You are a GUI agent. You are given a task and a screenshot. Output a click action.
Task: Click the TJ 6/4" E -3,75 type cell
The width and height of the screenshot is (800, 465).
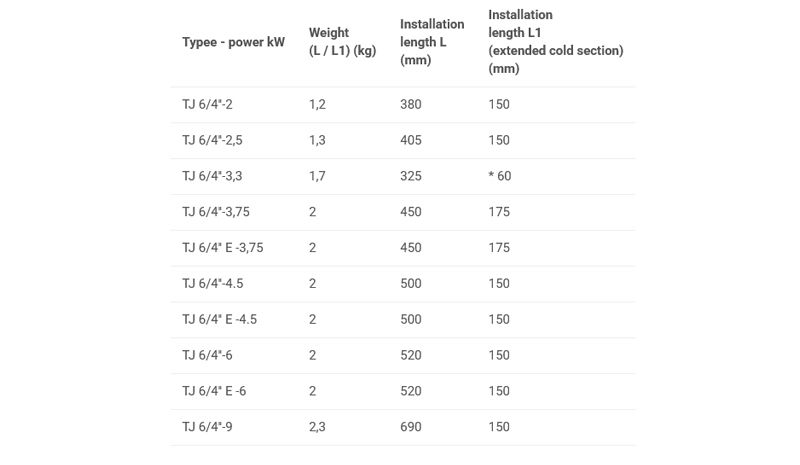tap(222, 248)
